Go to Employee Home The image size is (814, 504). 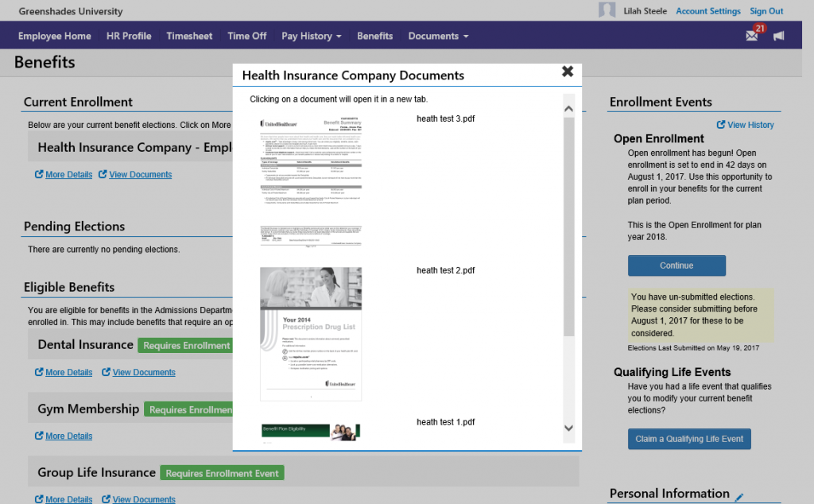[x=55, y=36]
